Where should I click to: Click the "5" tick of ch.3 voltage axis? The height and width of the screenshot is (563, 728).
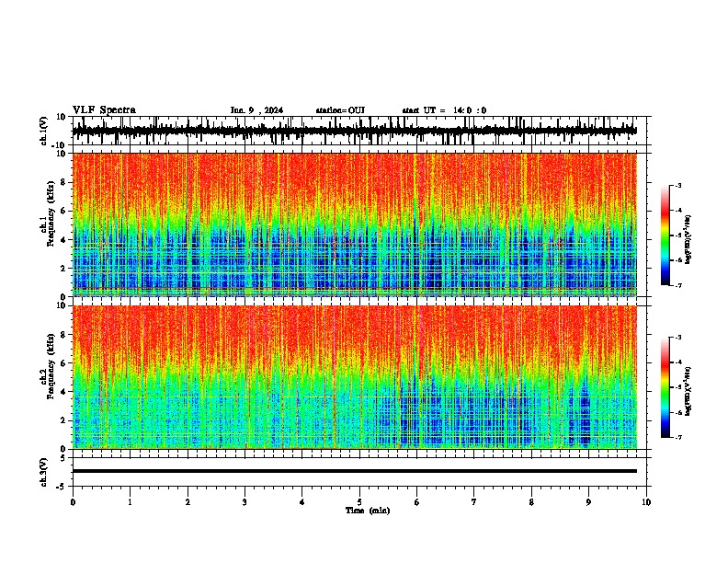pos(63,457)
